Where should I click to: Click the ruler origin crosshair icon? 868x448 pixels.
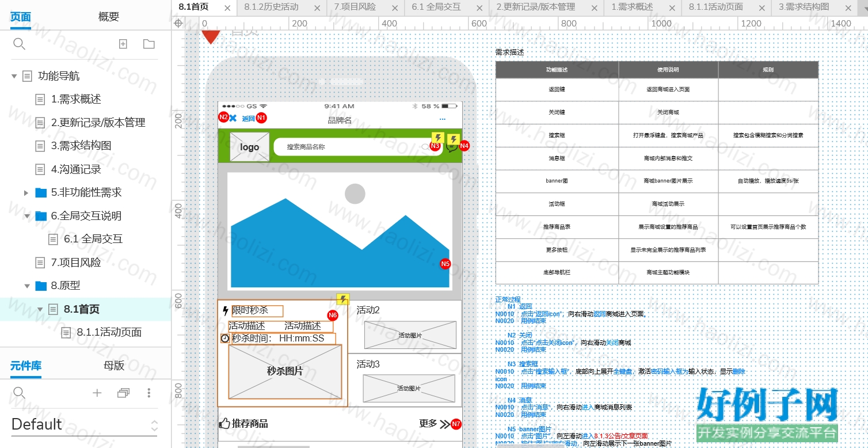178,23
